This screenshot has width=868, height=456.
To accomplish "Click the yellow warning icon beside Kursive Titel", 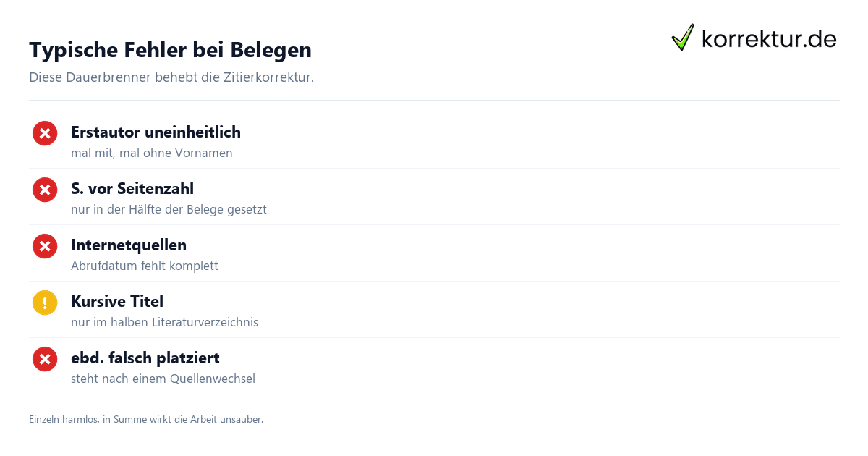I will (x=45, y=303).
